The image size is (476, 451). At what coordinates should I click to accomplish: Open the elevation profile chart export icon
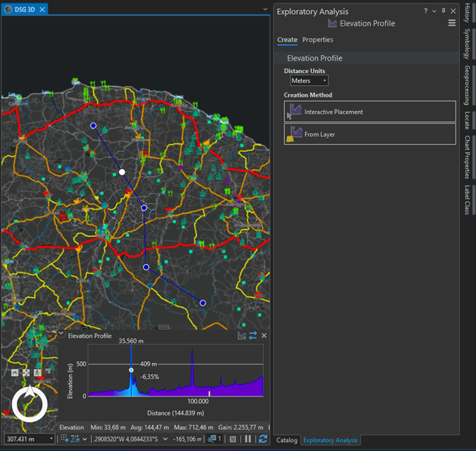pyautogui.click(x=241, y=336)
